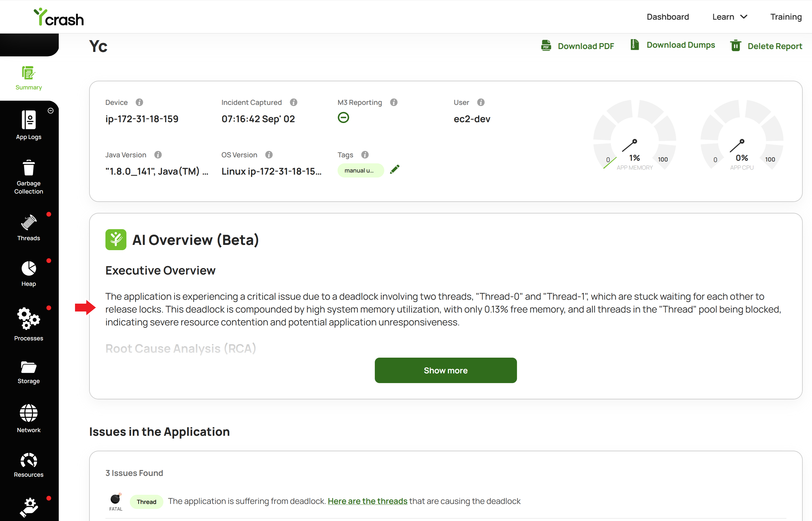This screenshot has height=521, width=812.
Task: Click the yCrash logo
Action: pyautogui.click(x=58, y=17)
